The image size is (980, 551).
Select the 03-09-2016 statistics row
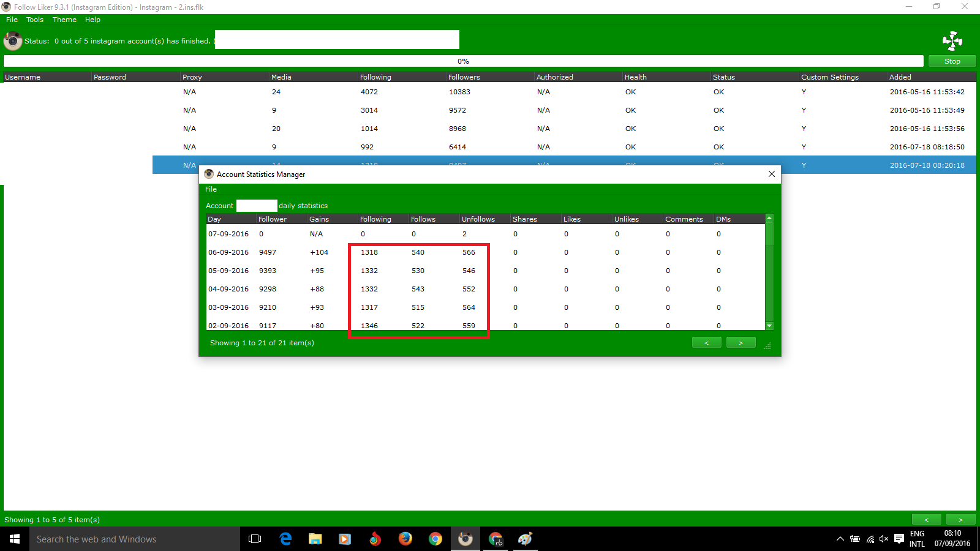point(486,307)
